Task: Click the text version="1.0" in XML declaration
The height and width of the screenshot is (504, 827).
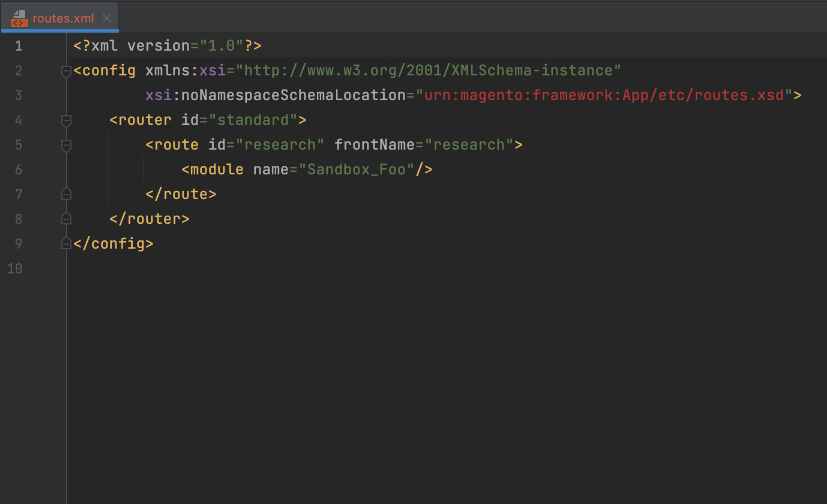Action: 185,46
